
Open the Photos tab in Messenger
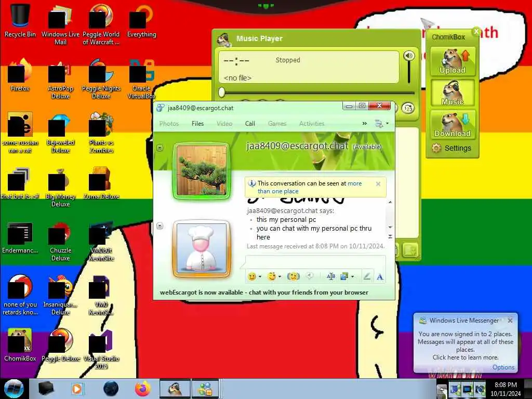(x=169, y=124)
